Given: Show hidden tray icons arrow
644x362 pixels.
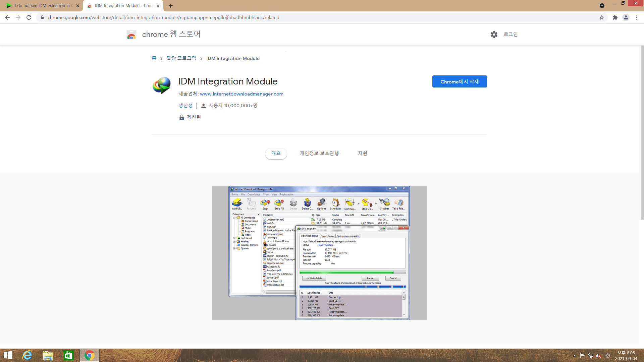Looking at the screenshot, I should 574,356.
